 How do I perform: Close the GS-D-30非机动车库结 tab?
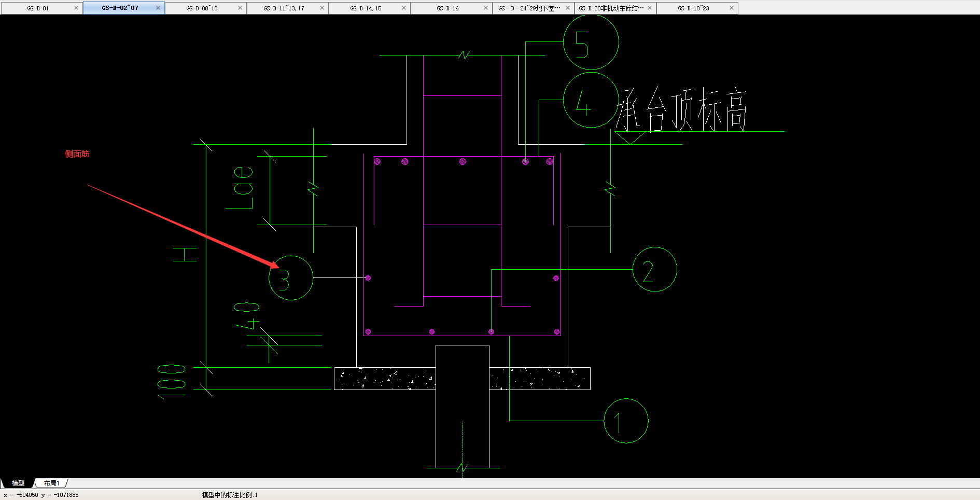point(650,8)
